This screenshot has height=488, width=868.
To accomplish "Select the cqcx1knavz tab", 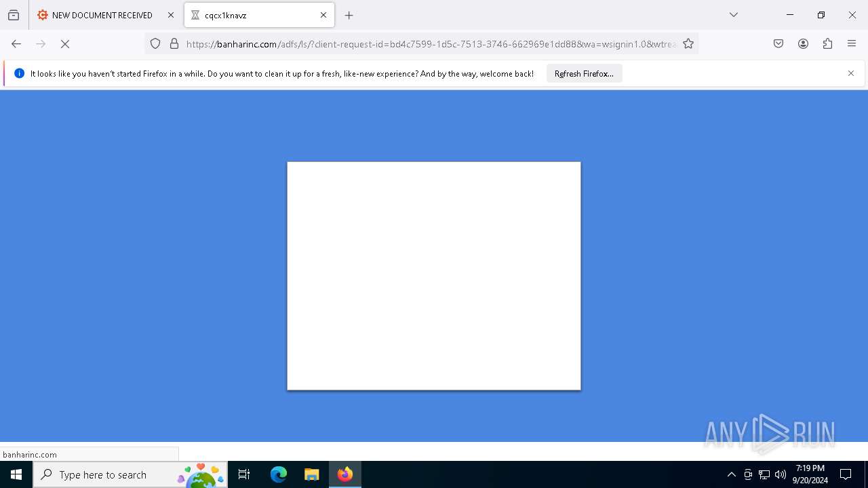I will [x=259, y=15].
